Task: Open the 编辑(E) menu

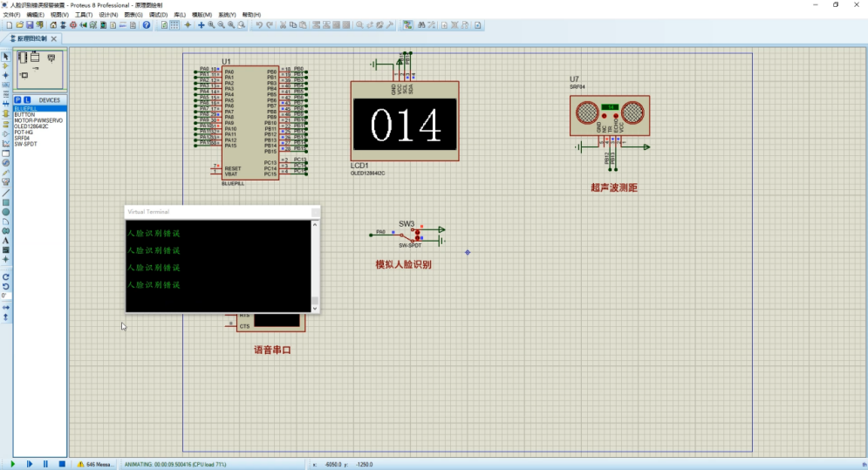Action: point(36,15)
